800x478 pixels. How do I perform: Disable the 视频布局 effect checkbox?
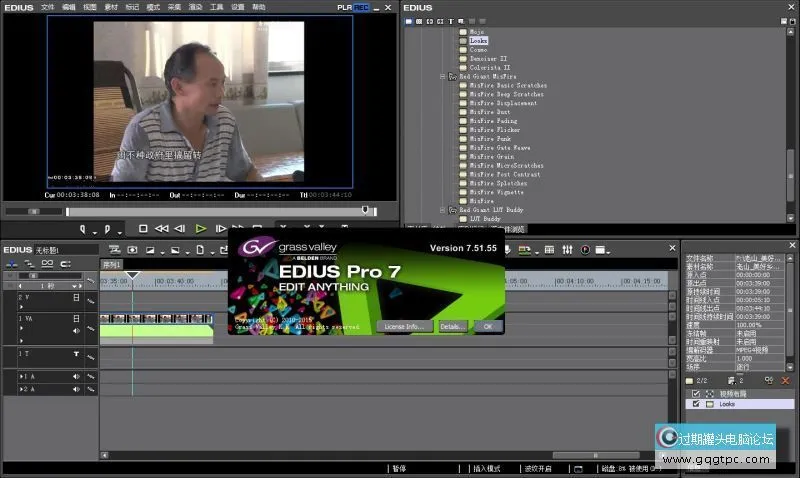click(x=697, y=394)
